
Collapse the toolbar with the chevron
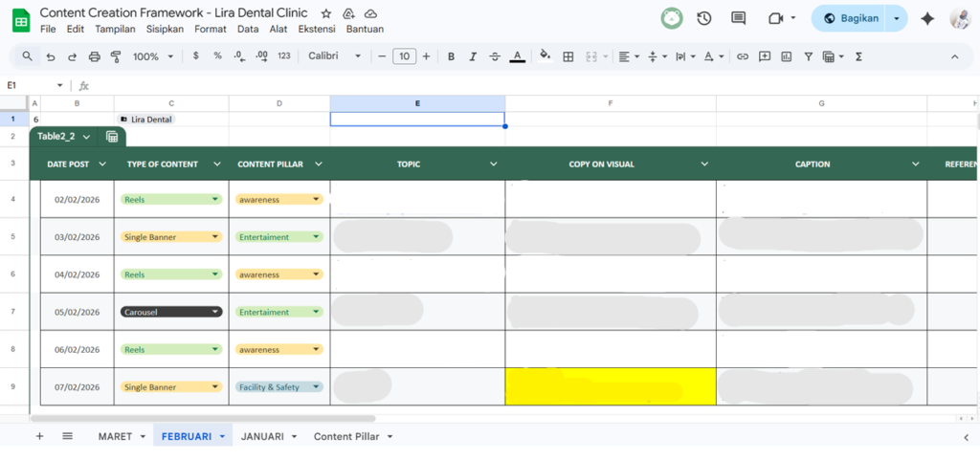coord(954,56)
